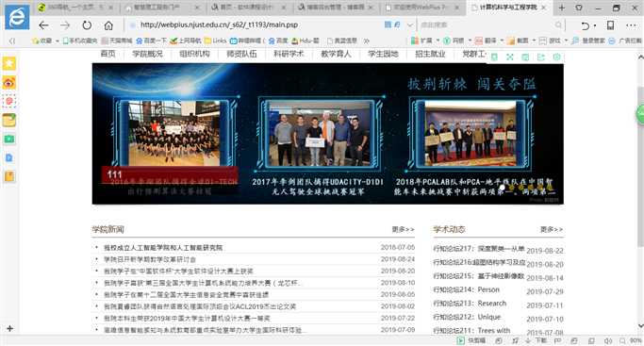Open the Links bookmark folder

(x=215, y=41)
